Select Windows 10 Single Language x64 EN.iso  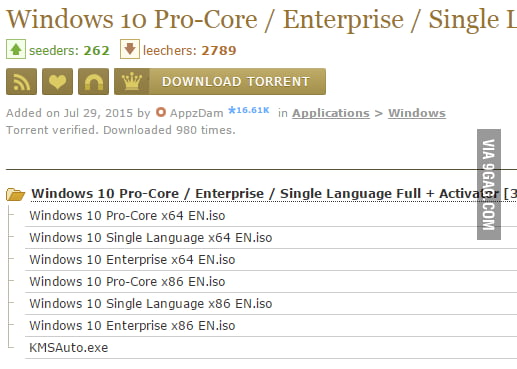tap(151, 238)
